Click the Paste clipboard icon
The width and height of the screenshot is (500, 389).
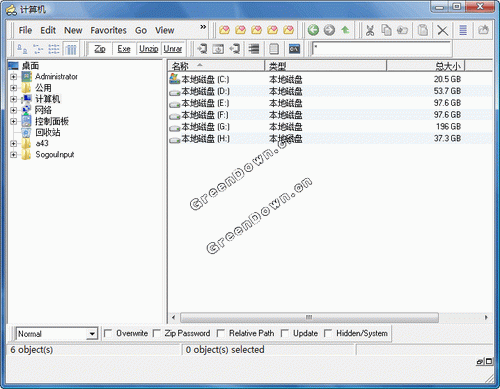(423, 30)
